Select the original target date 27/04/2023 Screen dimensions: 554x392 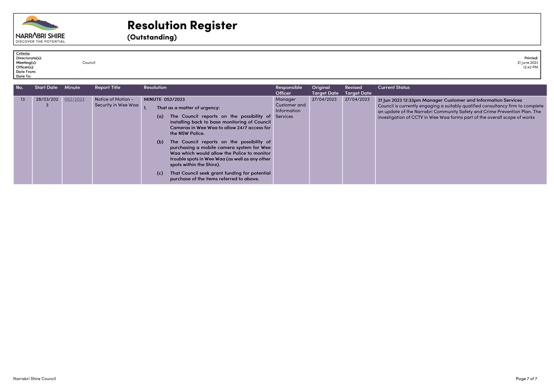coord(324,99)
